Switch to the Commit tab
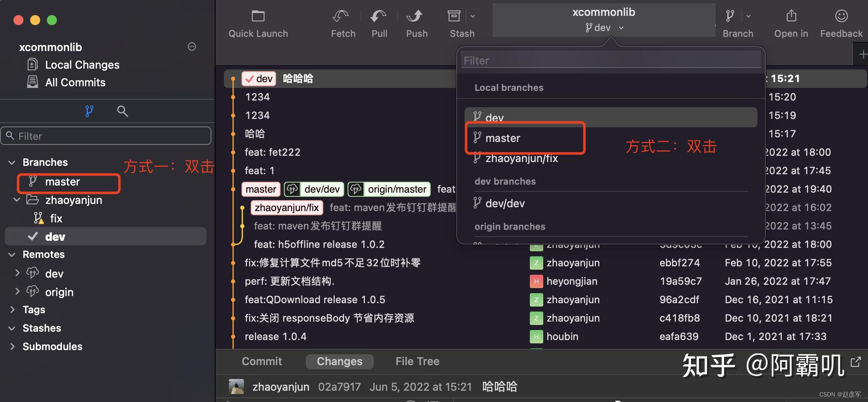Viewport: 868px width, 402px height. click(262, 361)
